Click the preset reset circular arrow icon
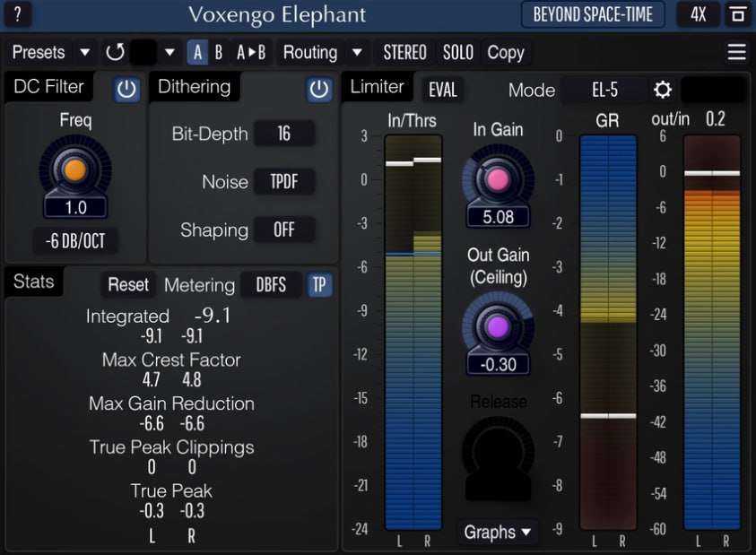The image size is (756, 555). click(115, 52)
